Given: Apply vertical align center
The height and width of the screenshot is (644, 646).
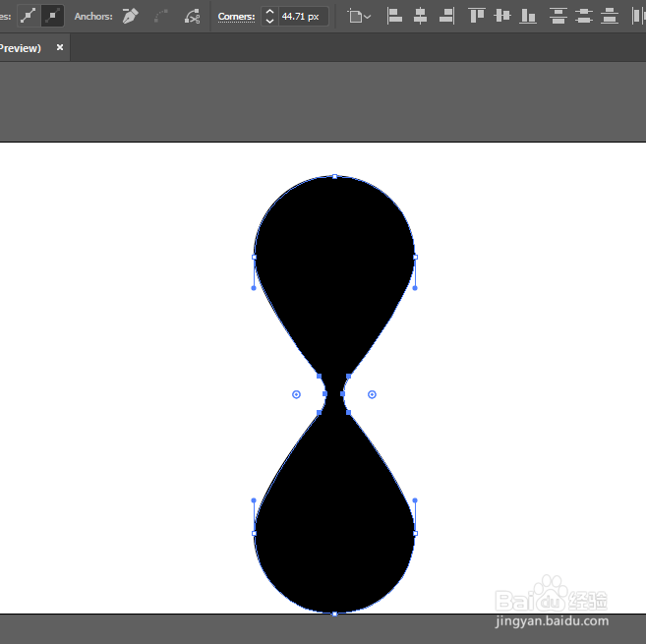Looking at the screenshot, I should [x=502, y=16].
